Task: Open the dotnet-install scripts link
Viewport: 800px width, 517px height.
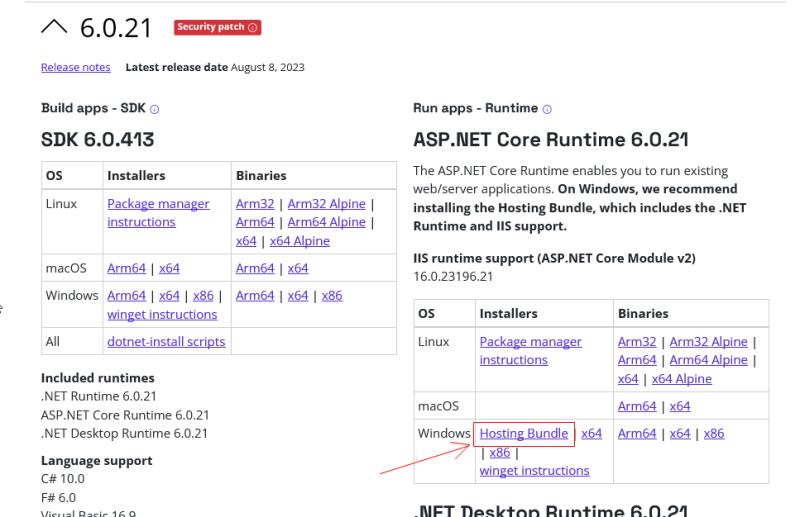Action: [x=166, y=341]
